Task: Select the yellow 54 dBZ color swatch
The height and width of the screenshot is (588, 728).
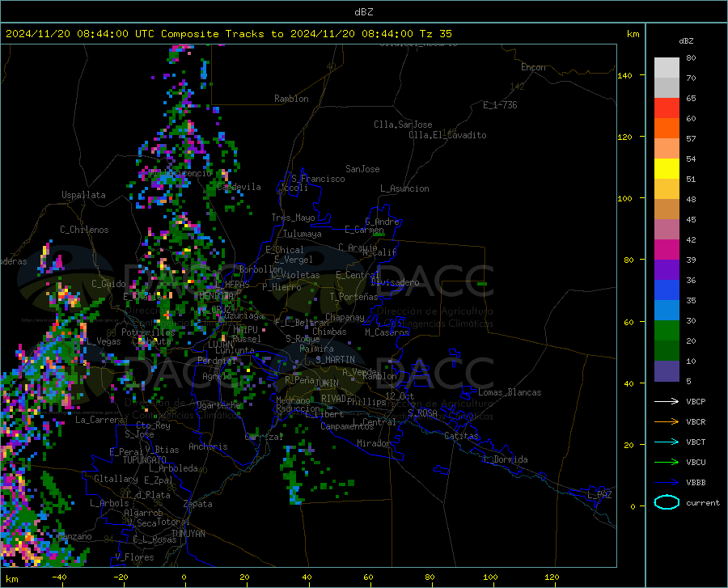Action: [667, 168]
